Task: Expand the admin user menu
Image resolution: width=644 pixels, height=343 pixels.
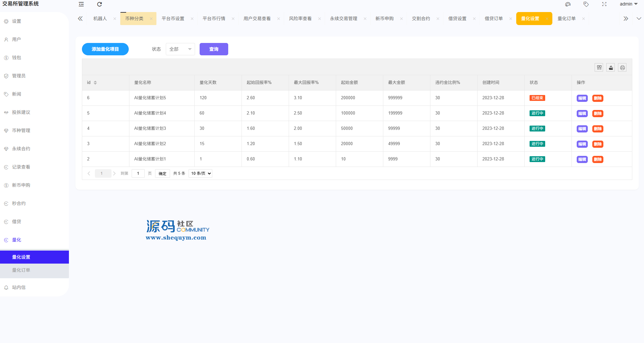Action: [628, 4]
